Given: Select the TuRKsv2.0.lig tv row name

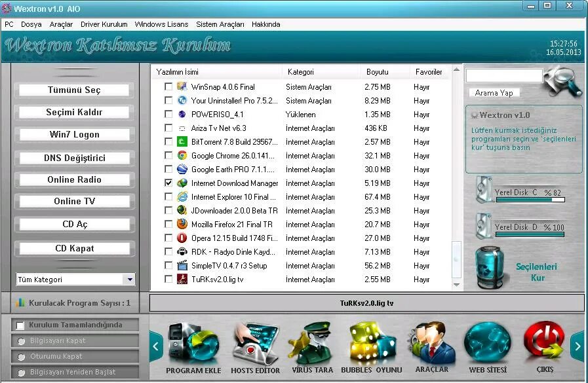Looking at the screenshot, I should coord(217,280).
